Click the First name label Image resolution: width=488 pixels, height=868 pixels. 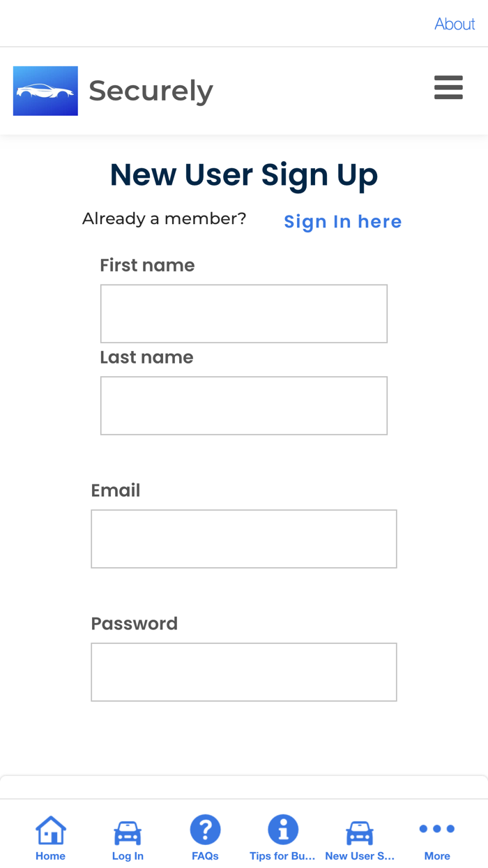tap(147, 265)
